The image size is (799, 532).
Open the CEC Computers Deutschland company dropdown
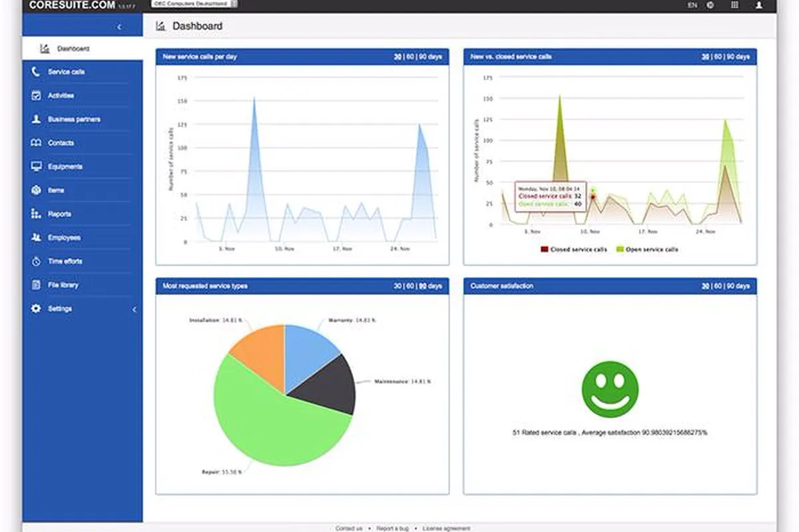tap(195, 4)
